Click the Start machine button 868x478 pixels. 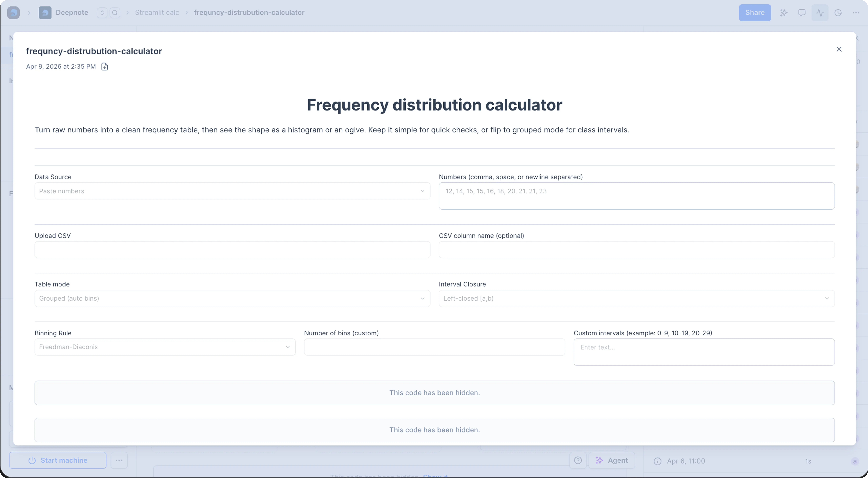click(58, 460)
